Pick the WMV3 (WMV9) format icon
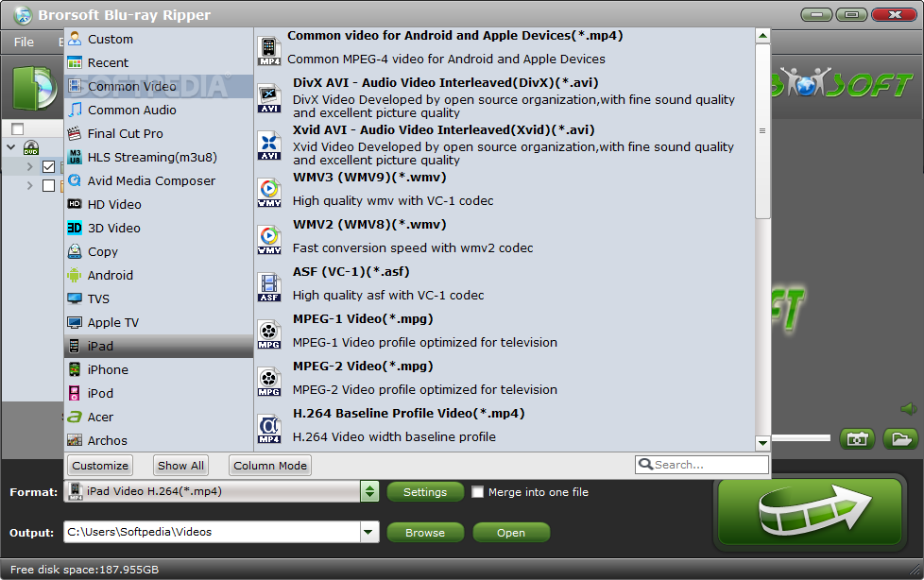Viewport: 924px width, 580px height. pyautogui.click(x=269, y=192)
